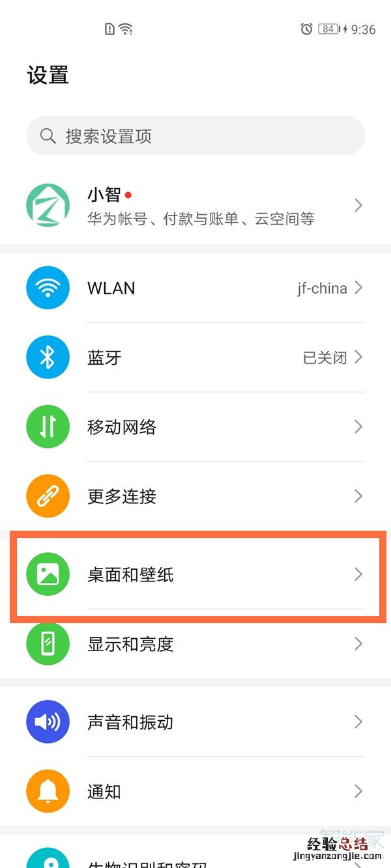
Task: Expand the chevron next to jf-china
Action: tap(358, 288)
